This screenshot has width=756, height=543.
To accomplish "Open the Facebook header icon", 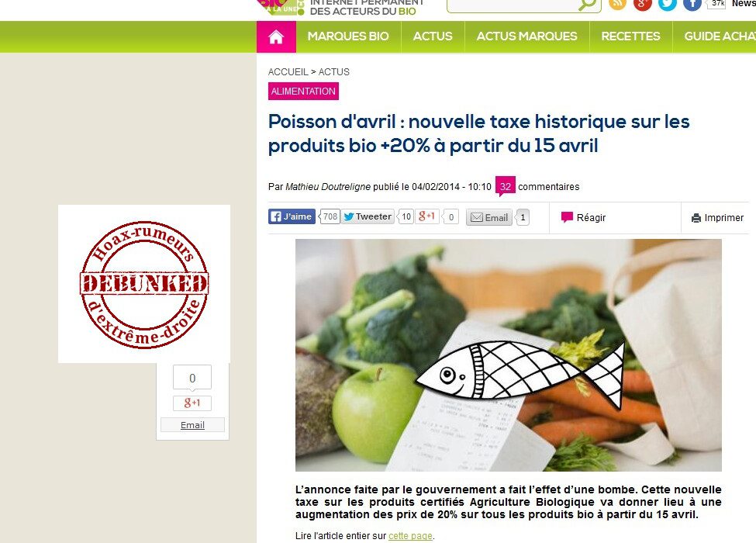I will click(692, 4).
